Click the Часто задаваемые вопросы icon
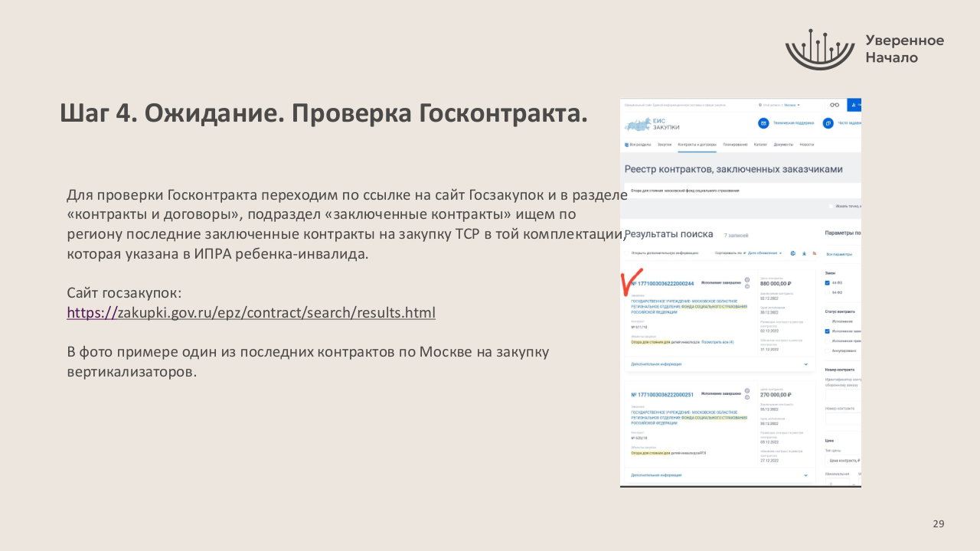 [828, 123]
